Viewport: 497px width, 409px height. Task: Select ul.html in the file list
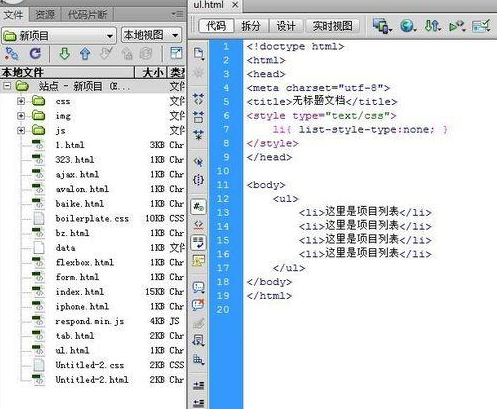[x=72, y=351]
